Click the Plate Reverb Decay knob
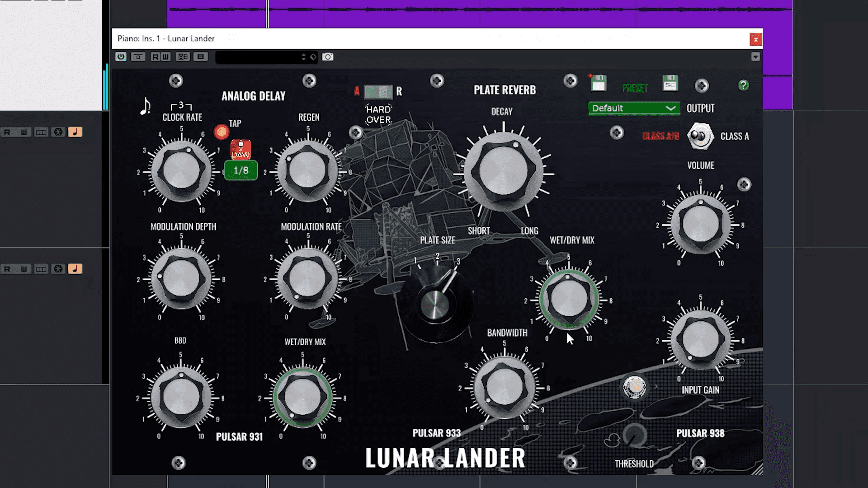The image size is (868, 488). click(x=503, y=172)
